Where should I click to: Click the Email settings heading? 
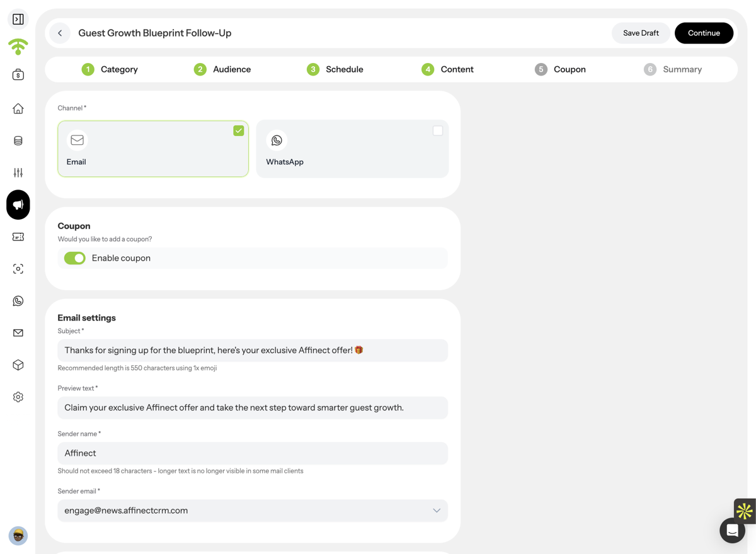click(87, 318)
